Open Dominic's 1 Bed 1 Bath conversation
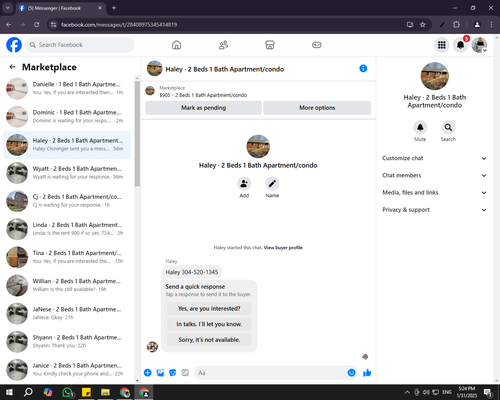This screenshot has width=500, height=400. click(67, 117)
